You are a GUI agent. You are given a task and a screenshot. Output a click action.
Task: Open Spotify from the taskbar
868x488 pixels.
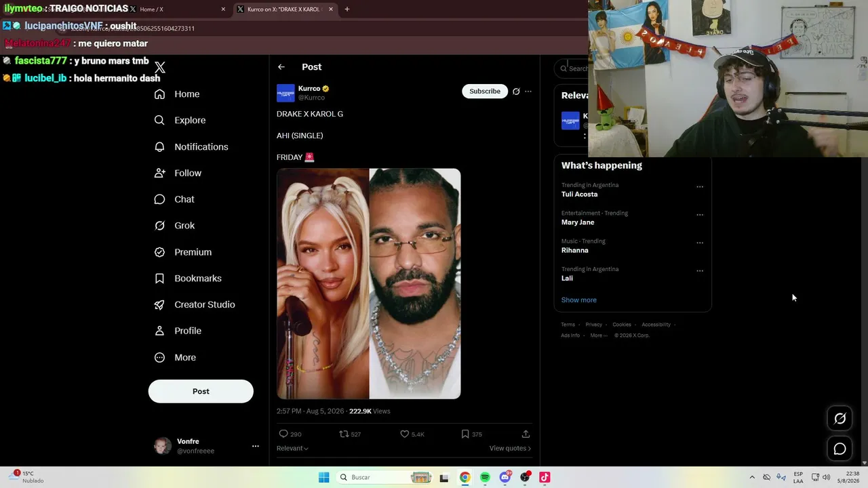coord(485,477)
